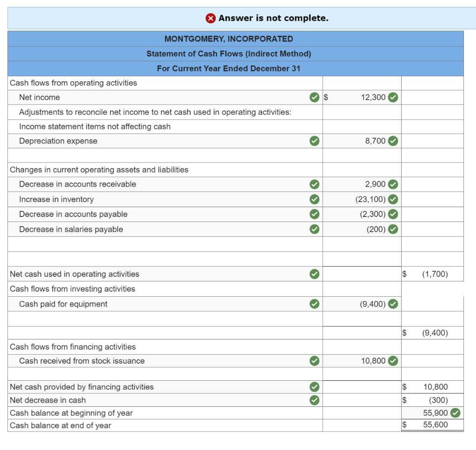This screenshot has width=476, height=450.
Task: Click the checkmark on Decrease in accounts receivable row
Action: tap(315, 184)
